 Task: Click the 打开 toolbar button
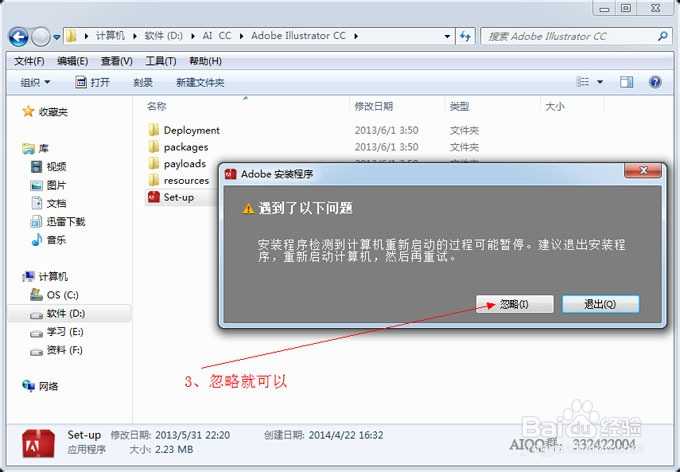tap(92, 82)
